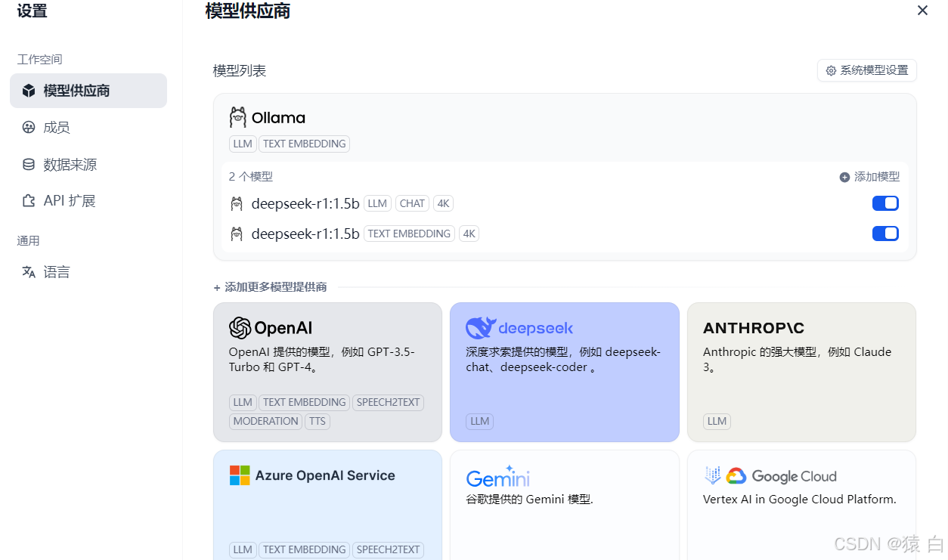This screenshot has width=948, height=560.
Task: Click TTS tag in OpenAI card
Action: pyautogui.click(x=318, y=421)
